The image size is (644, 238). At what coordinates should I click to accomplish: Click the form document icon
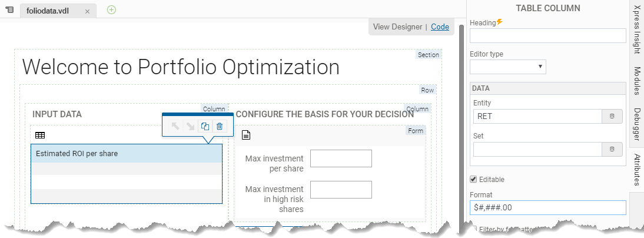[245, 135]
